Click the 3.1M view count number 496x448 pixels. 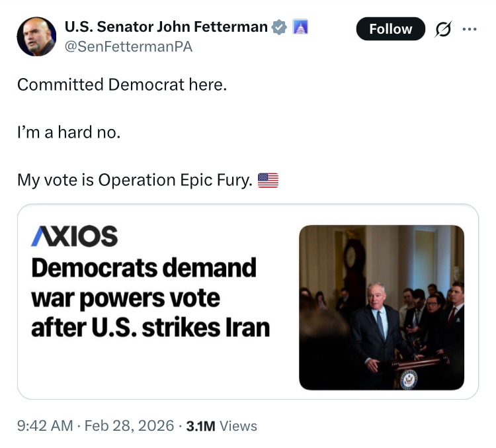200,426
